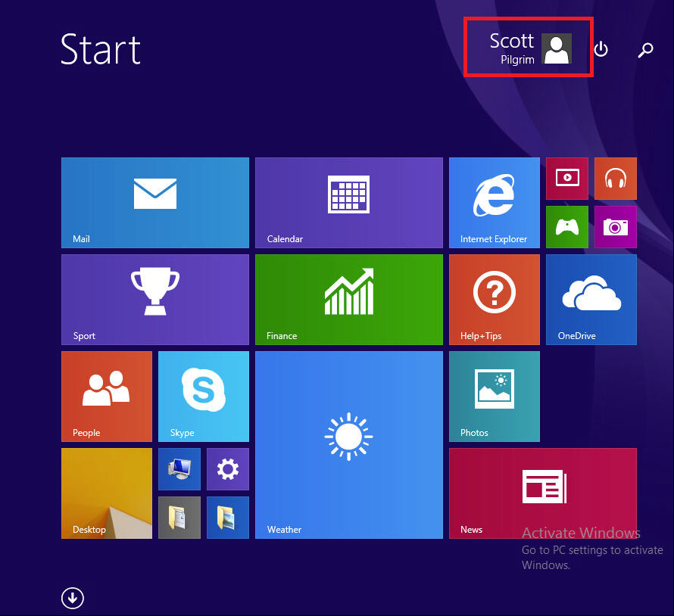674x616 pixels.
Task: Show all apps with the down arrow
Action: (73, 599)
